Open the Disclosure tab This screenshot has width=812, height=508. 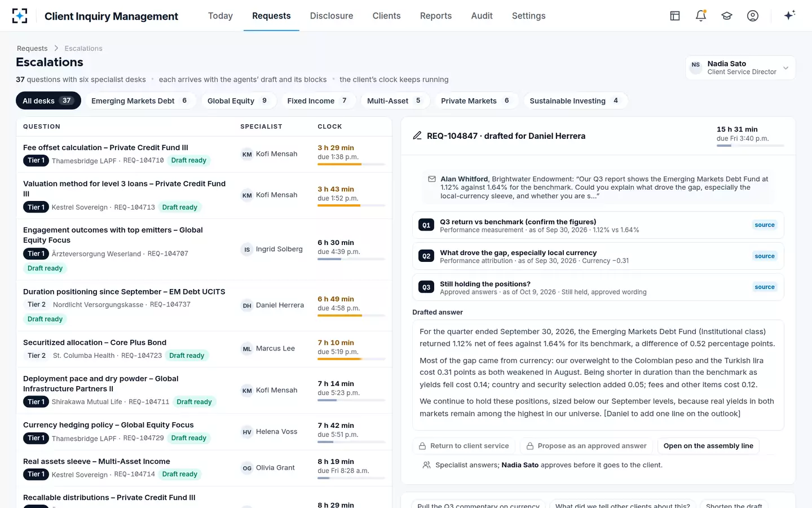(x=332, y=16)
